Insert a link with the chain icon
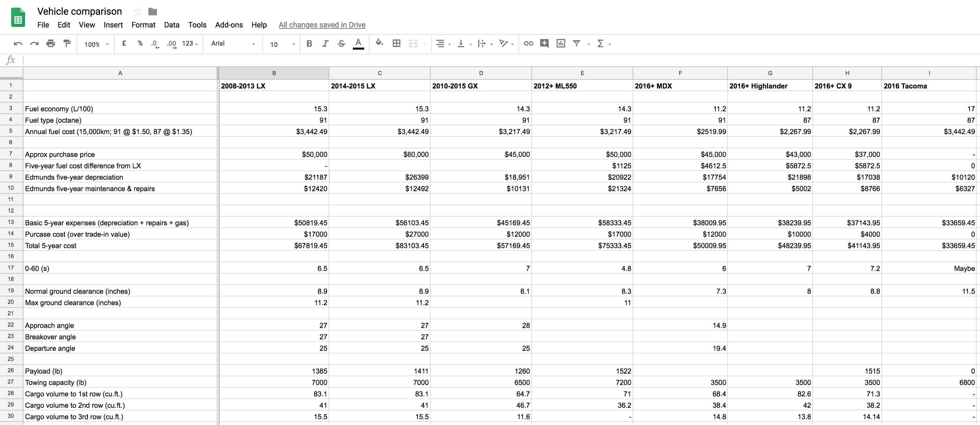The image size is (980, 425). [529, 44]
